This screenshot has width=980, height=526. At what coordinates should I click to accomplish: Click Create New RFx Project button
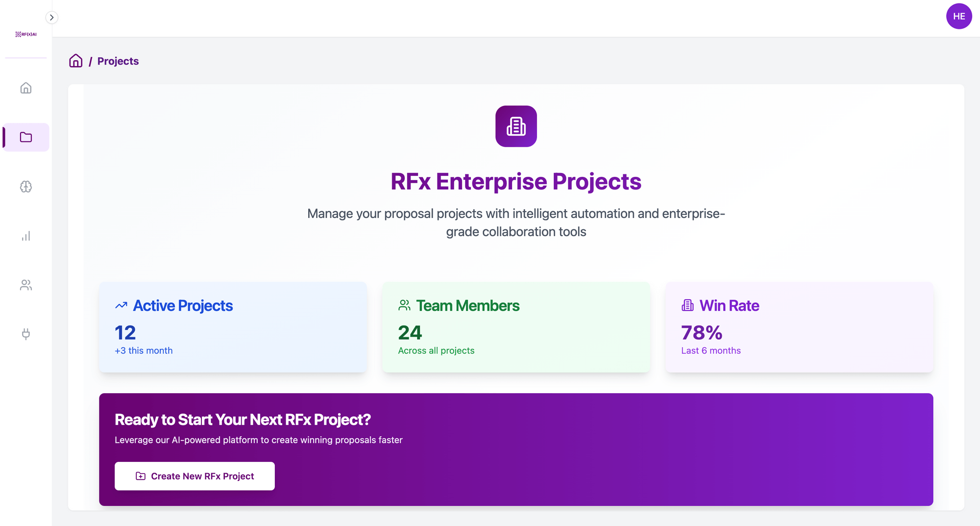(x=195, y=476)
